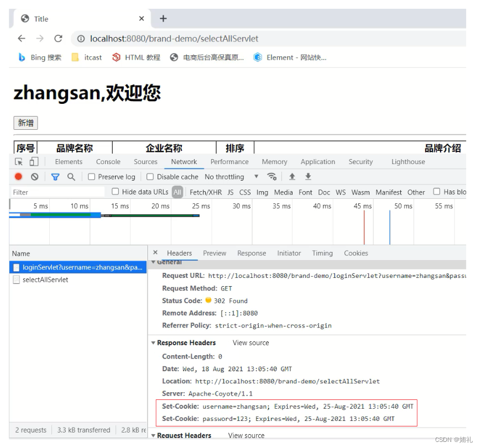Open the Initiator detail tab
The width and height of the screenshot is (481, 448).
(x=289, y=253)
